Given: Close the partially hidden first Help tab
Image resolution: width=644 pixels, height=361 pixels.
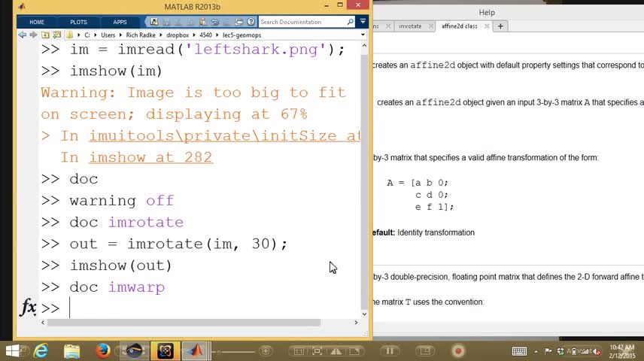Looking at the screenshot, I should tap(387, 26).
